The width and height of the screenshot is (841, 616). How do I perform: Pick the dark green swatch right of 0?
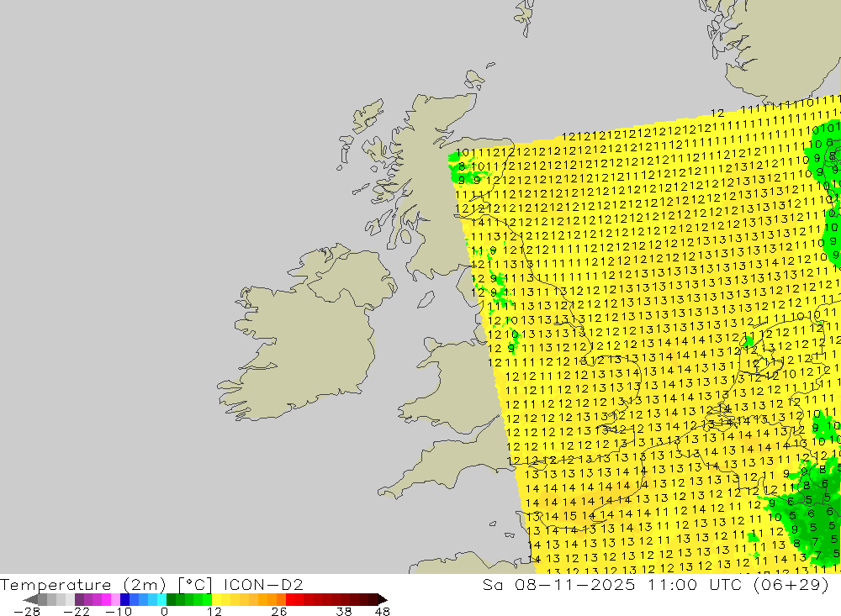(171, 599)
